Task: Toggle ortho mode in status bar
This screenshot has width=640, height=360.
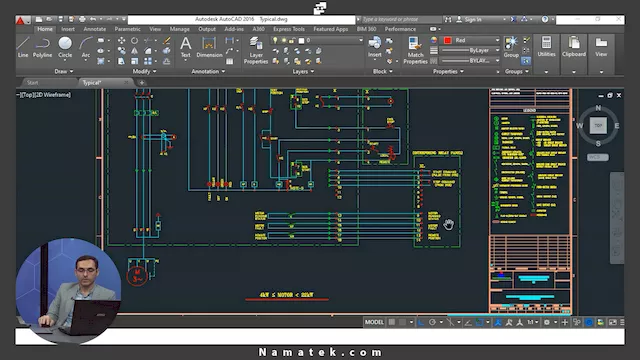Action: click(x=421, y=322)
